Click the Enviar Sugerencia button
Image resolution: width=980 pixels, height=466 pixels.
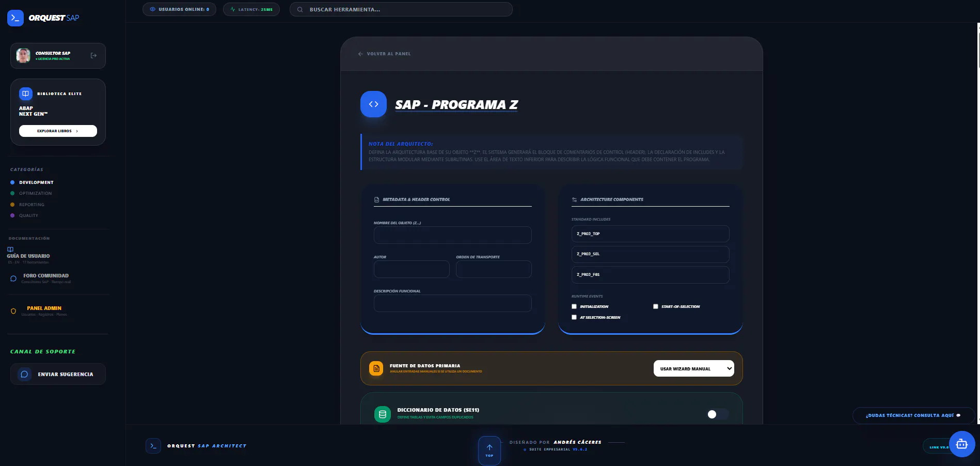(58, 374)
